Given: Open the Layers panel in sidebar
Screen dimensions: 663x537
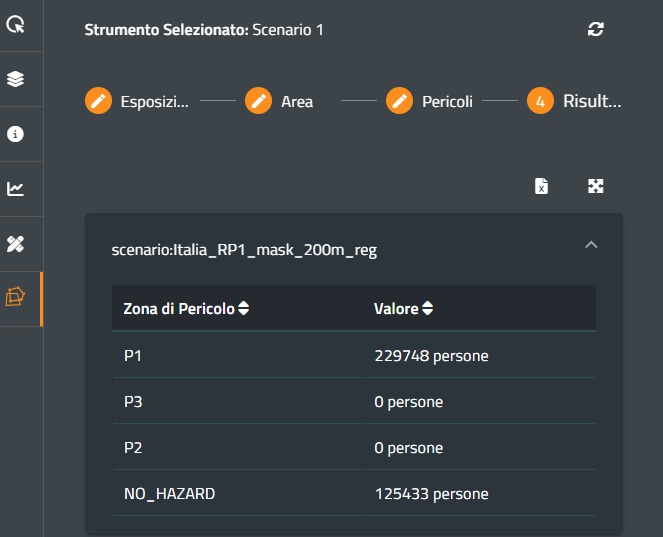Looking at the screenshot, I should (16, 79).
